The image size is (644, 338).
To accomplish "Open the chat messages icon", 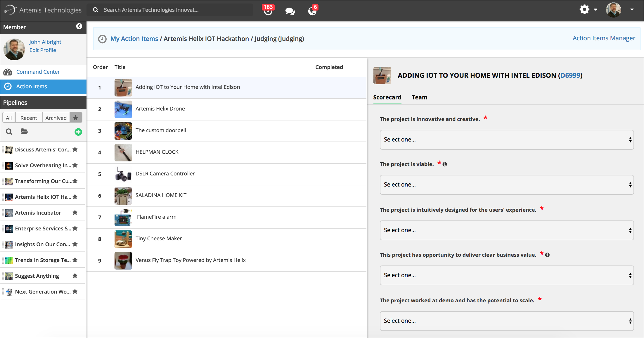I will point(290,11).
